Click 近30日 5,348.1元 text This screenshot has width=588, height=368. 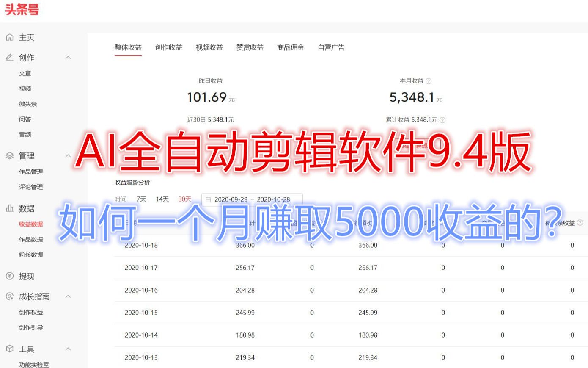[x=211, y=120]
